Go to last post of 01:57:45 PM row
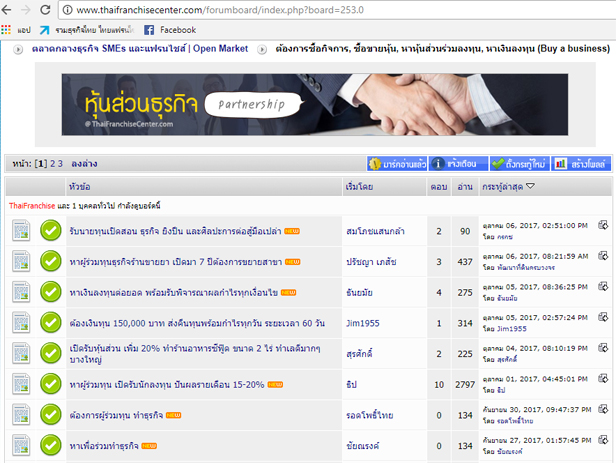This screenshot has width=616, height=463. point(603,439)
